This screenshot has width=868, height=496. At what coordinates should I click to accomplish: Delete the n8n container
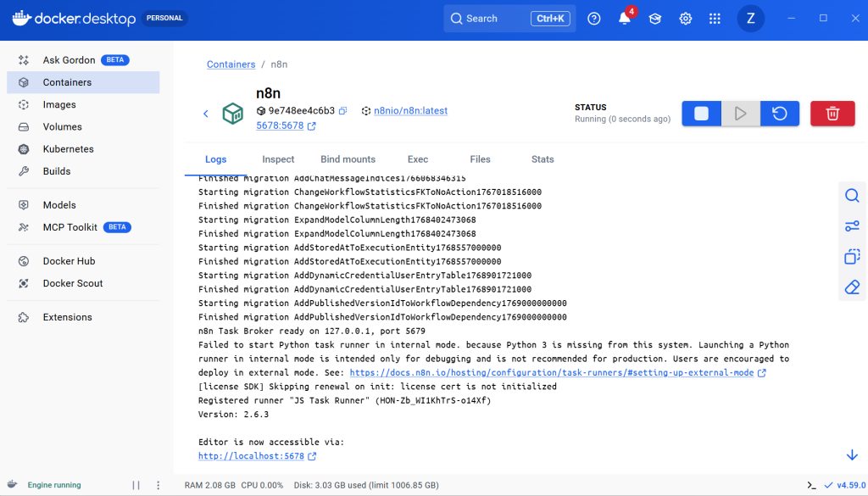pyautogui.click(x=832, y=114)
